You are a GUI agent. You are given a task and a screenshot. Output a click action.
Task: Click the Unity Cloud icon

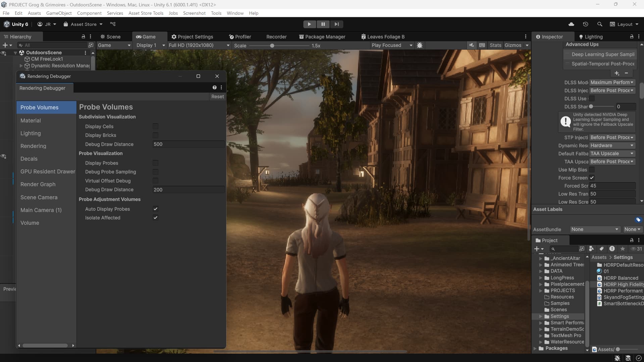571,24
